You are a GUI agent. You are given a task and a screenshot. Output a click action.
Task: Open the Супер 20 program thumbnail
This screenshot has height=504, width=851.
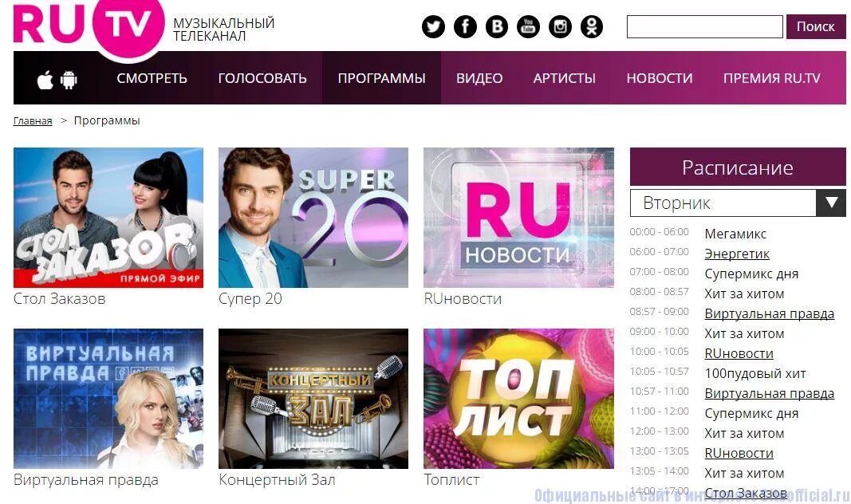pyautogui.click(x=313, y=218)
